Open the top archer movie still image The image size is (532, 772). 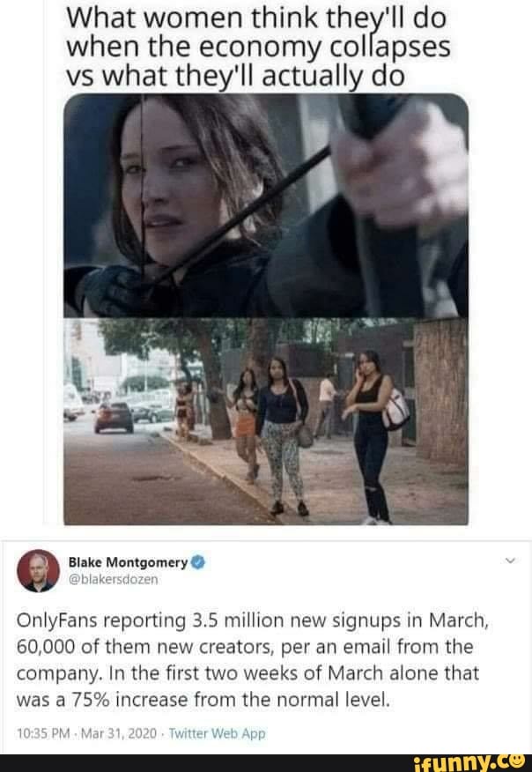(266, 205)
